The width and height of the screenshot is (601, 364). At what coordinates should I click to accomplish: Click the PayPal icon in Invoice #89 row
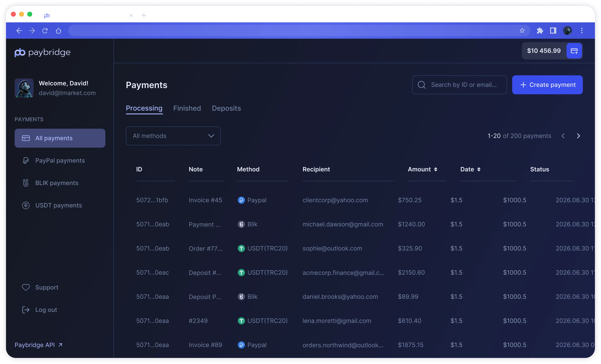point(241,345)
